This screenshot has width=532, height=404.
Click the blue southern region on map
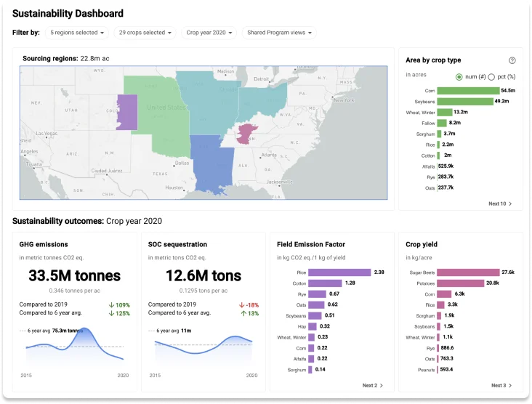[x=212, y=163]
